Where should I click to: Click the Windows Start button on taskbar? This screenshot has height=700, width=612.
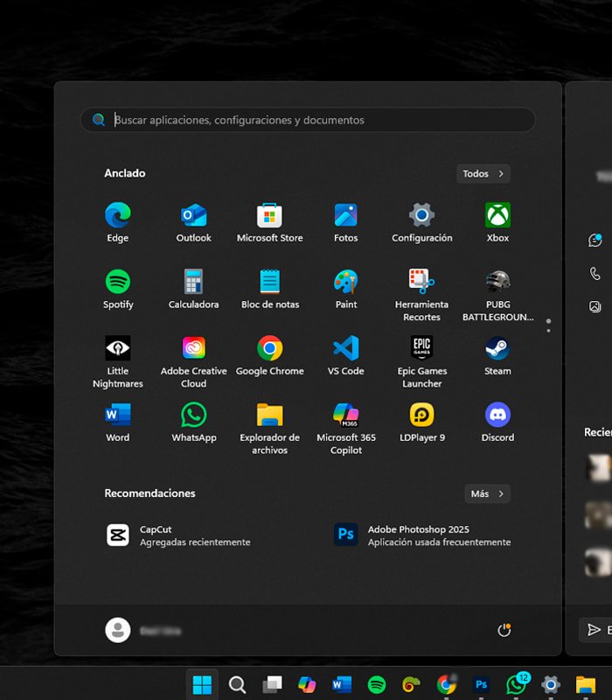202,684
